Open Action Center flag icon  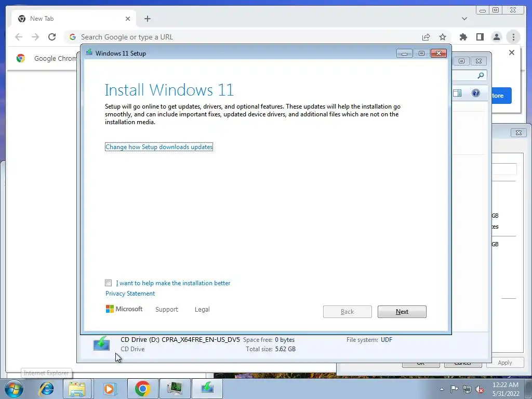pyautogui.click(x=454, y=389)
